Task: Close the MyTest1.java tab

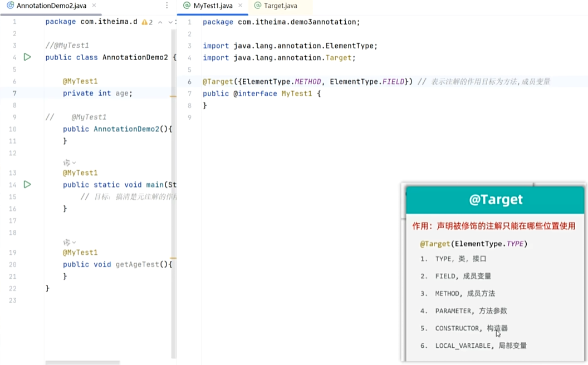Action: tap(241, 5)
